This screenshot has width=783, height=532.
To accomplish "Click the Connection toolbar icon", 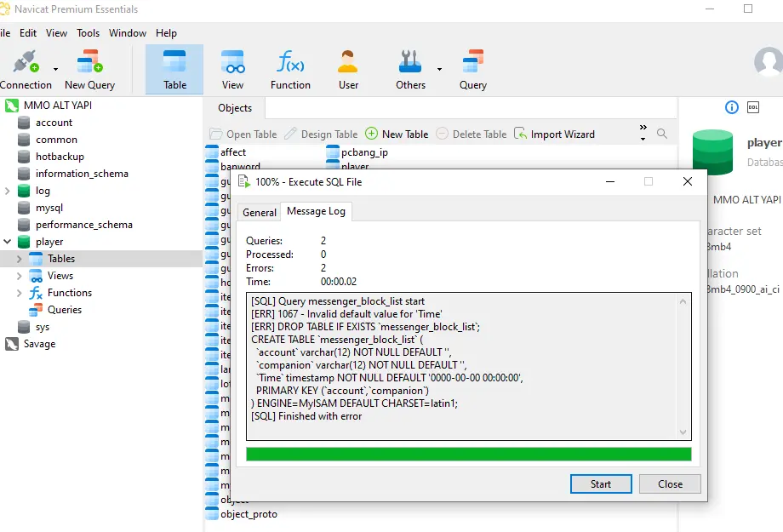I will [x=26, y=63].
